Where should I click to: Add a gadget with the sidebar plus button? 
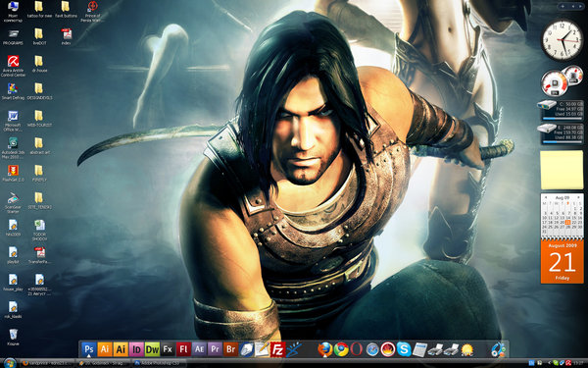point(563,7)
